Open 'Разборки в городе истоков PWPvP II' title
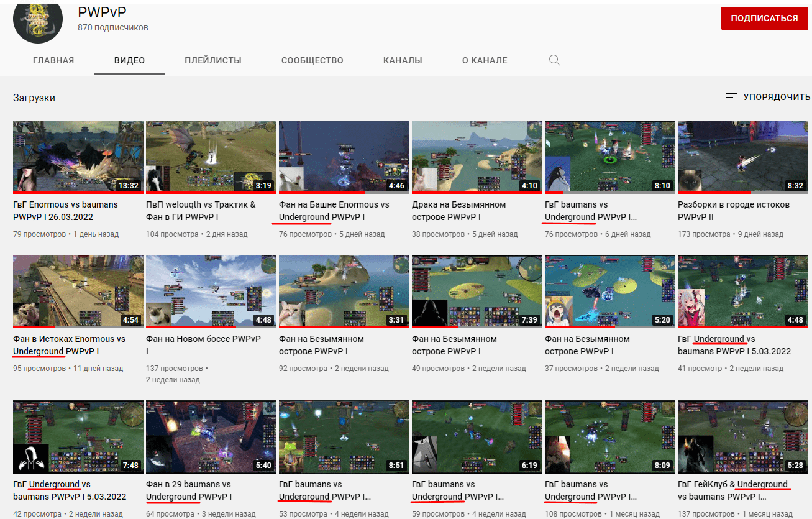This screenshot has height=519, width=812. tap(733, 211)
